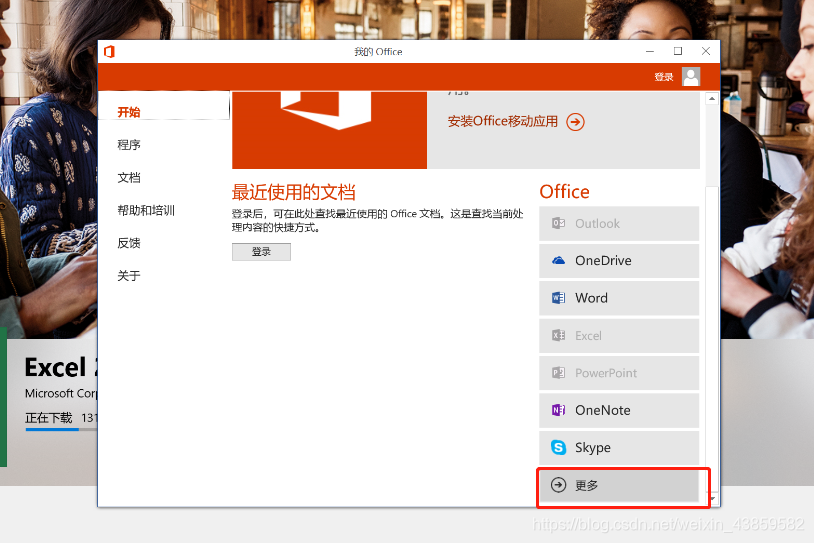Screen dimensions: 814x543
Task: Click the user avatar icon
Action: click(691, 77)
